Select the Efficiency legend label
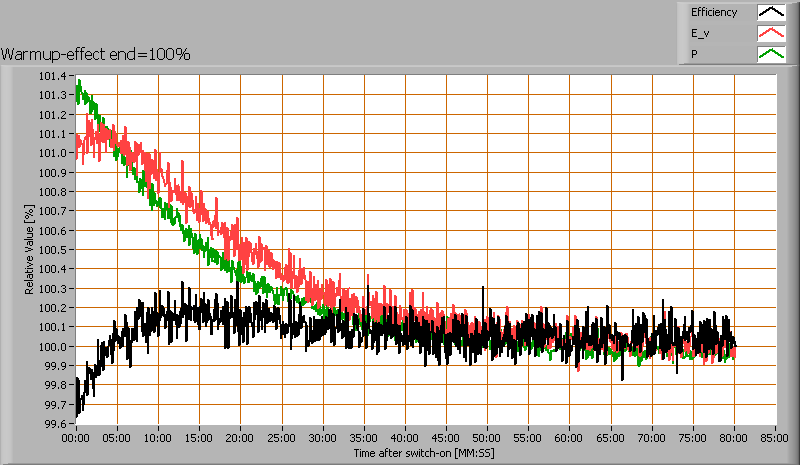This screenshot has width=800, height=465. 714,13
